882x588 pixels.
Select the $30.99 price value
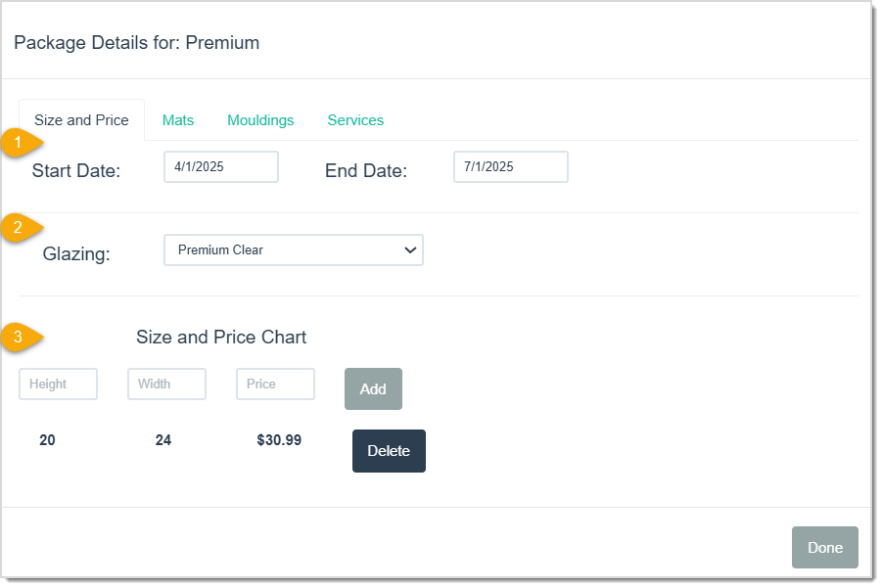279,440
